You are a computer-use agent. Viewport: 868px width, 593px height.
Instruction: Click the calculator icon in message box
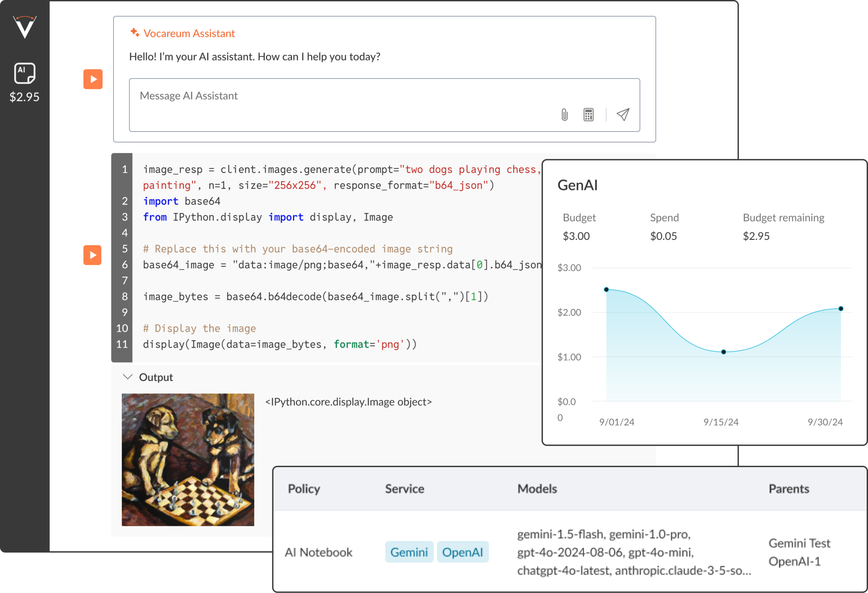588,115
